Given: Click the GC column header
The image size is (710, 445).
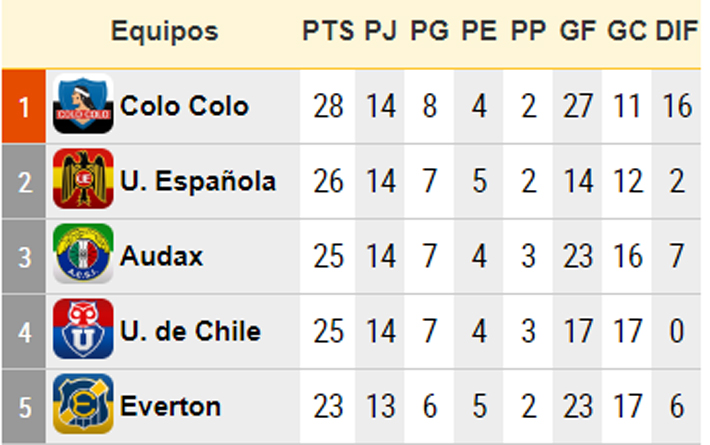Looking at the screenshot, I should point(627,31).
